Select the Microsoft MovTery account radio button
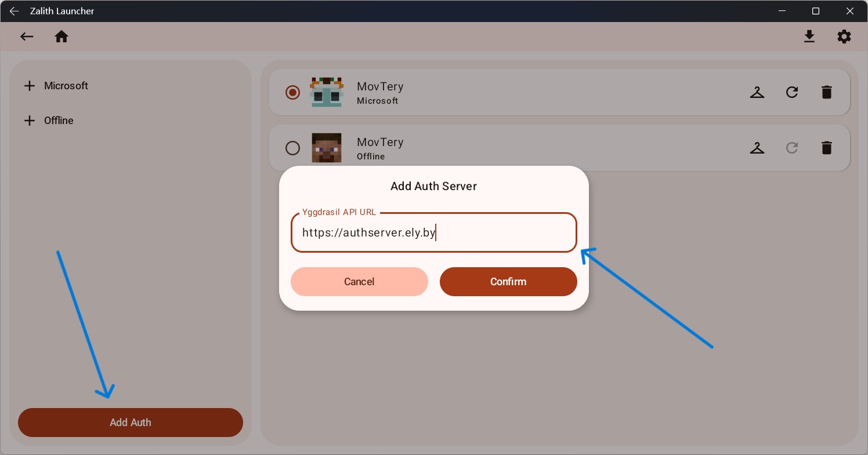 click(292, 92)
